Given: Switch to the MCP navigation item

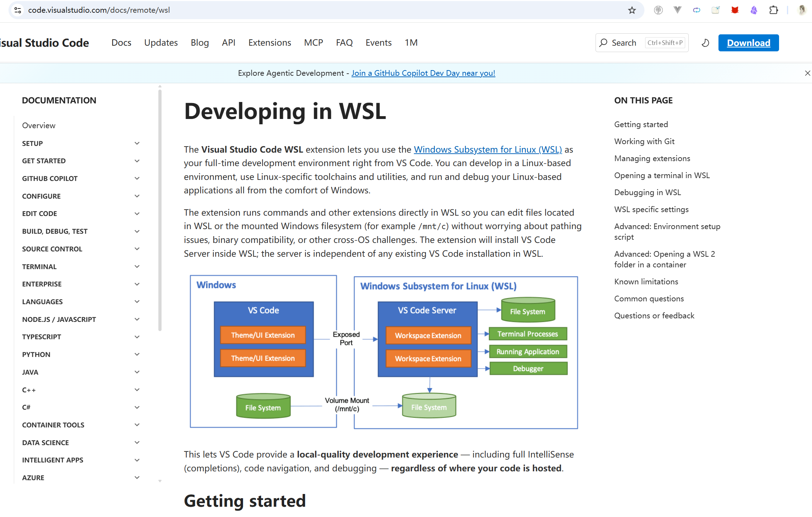Looking at the screenshot, I should pos(313,42).
